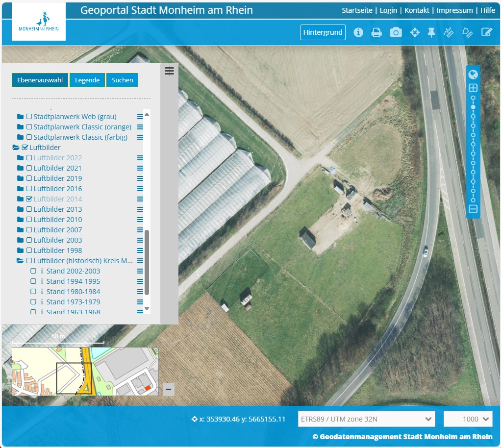This screenshot has width=501, height=448.
Task: Click the globe full-extent icon
Action: click(x=473, y=75)
